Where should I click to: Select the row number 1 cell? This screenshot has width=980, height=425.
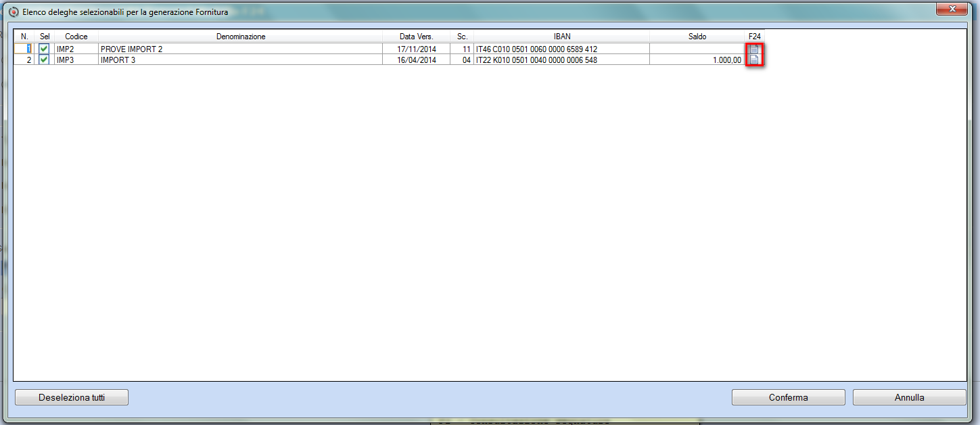24,49
